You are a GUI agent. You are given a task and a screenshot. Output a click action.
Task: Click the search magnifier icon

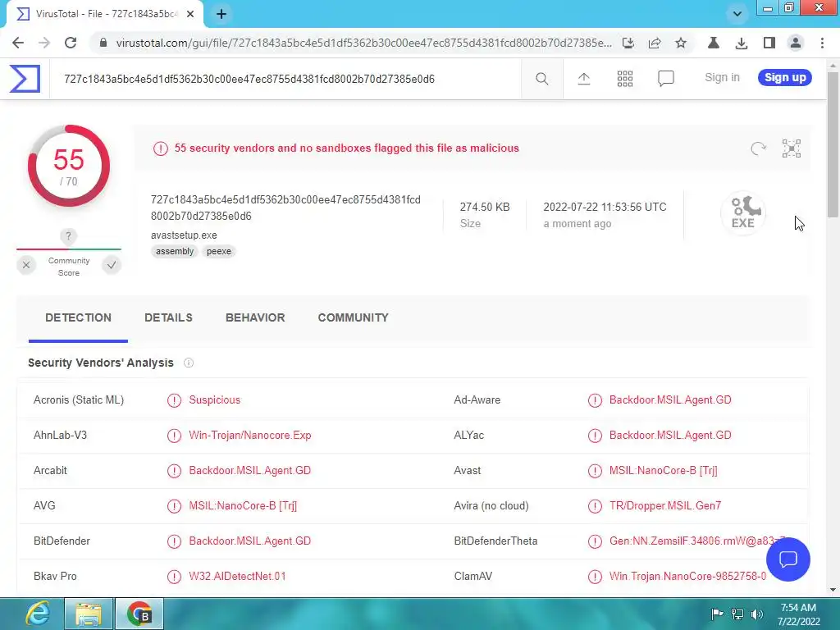click(541, 79)
